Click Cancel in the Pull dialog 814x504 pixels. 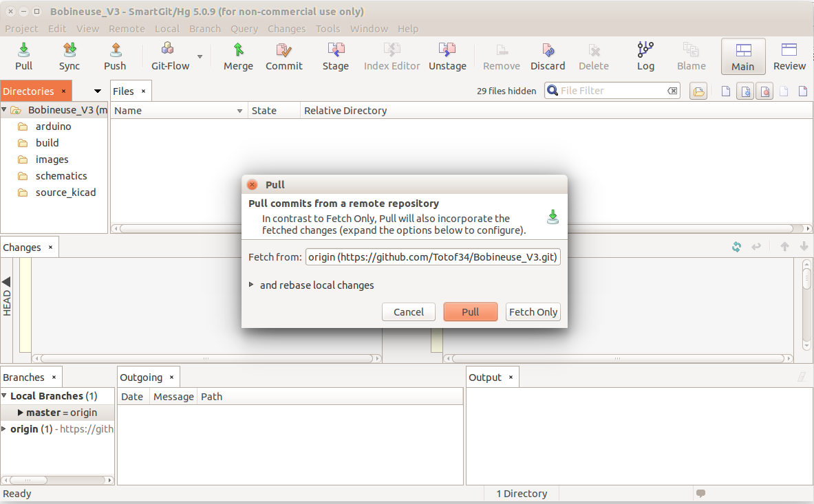(409, 311)
